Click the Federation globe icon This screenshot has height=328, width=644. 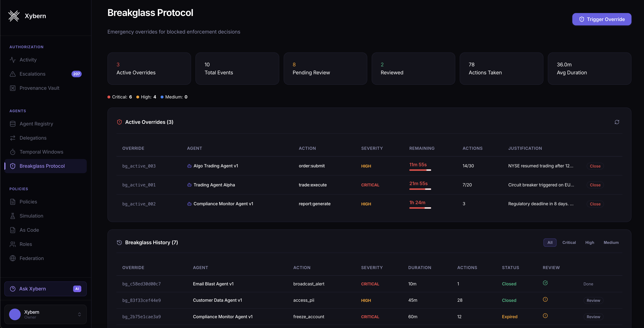[x=13, y=258]
